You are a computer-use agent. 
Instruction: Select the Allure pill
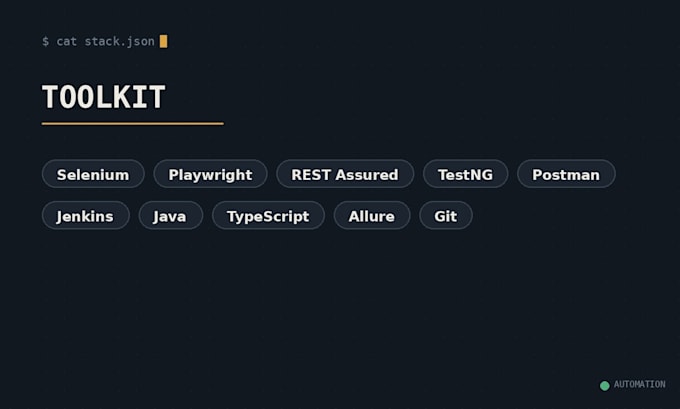click(x=372, y=216)
